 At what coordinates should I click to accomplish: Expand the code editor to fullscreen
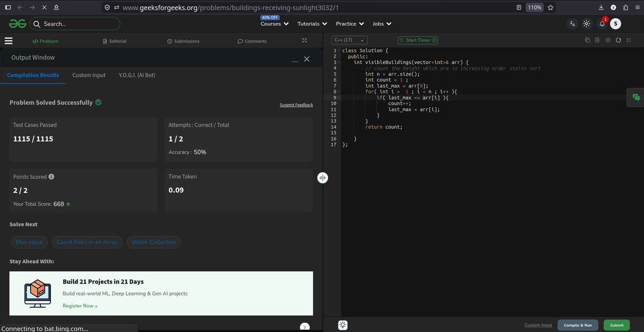tap(628, 40)
